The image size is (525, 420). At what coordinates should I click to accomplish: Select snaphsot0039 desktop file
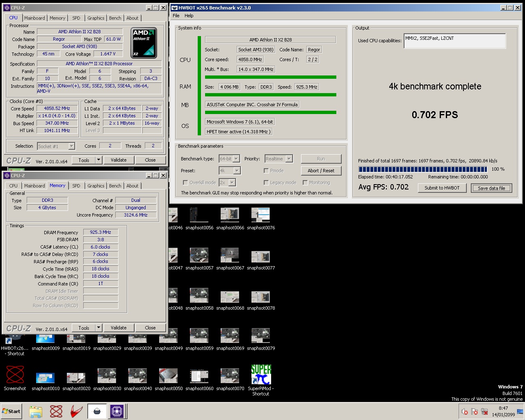tap(138, 342)
